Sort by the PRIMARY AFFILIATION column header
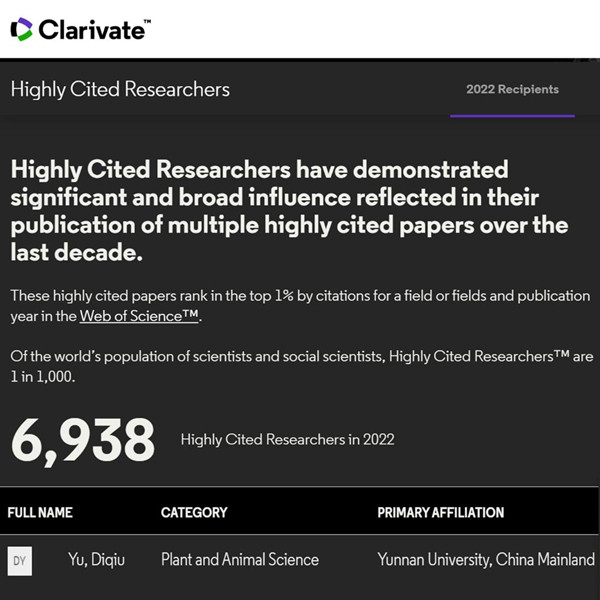The width and height of the screenshot is (600, 600). tap(440, 513)
